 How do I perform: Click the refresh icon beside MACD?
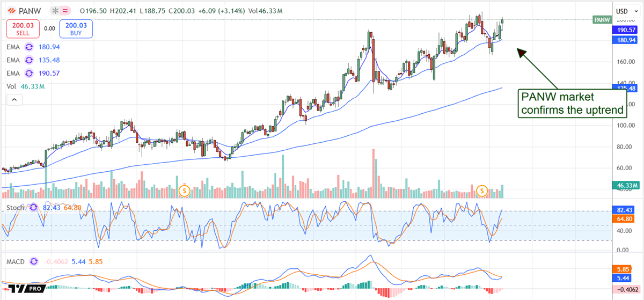point(34,261)
